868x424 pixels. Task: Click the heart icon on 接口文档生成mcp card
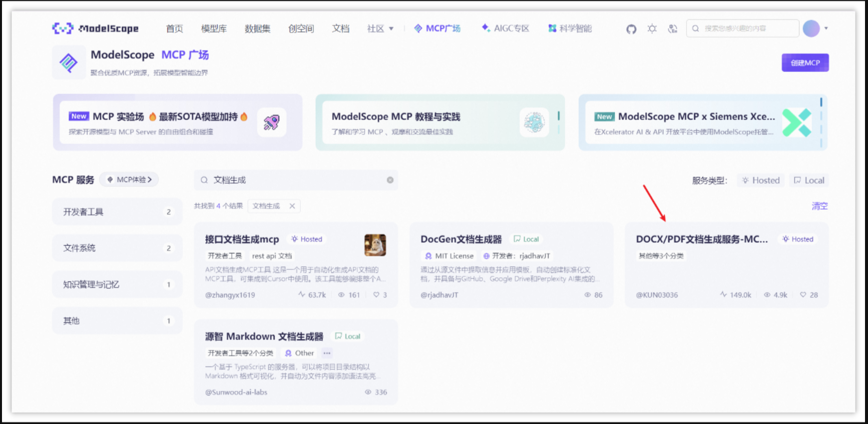[376, 295]
